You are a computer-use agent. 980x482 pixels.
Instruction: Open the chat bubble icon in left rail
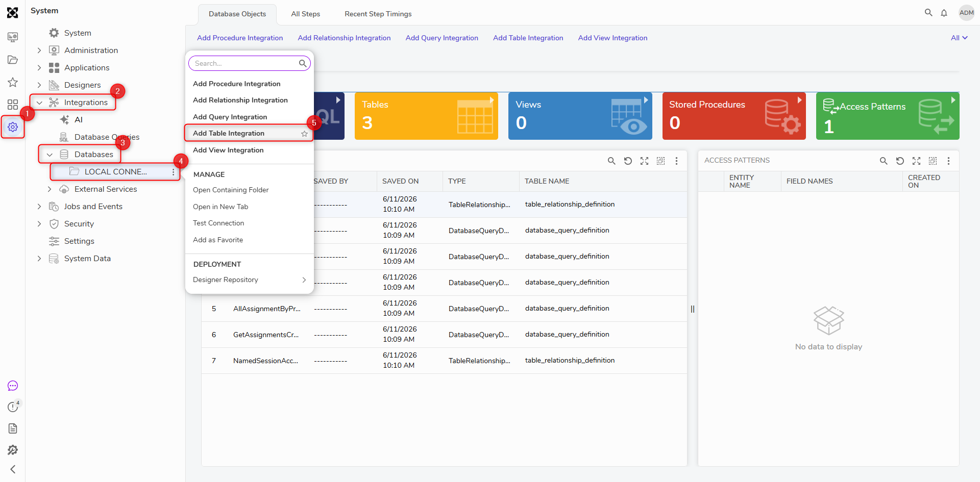pyautogui.click(x=13, y=386)
